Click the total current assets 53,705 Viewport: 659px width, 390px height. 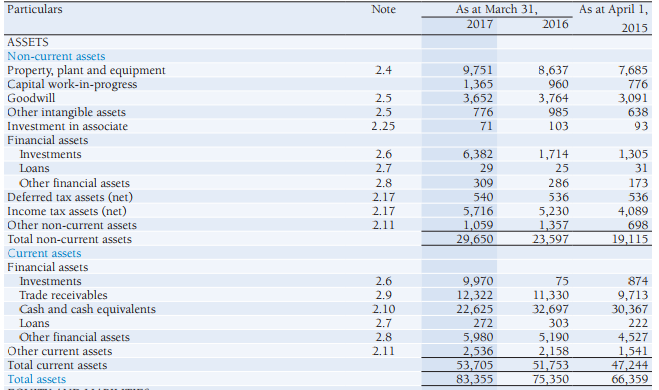point(475,365)
